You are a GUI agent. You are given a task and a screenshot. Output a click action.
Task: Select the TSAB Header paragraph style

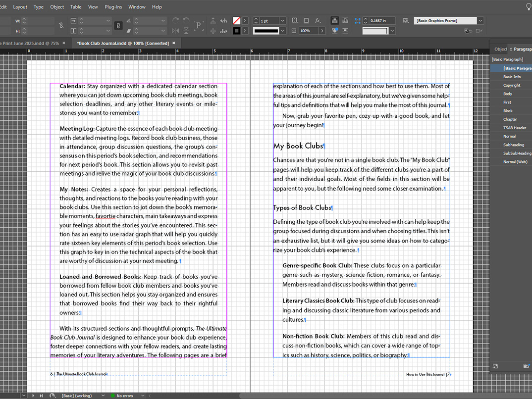[x=514, y=128]
